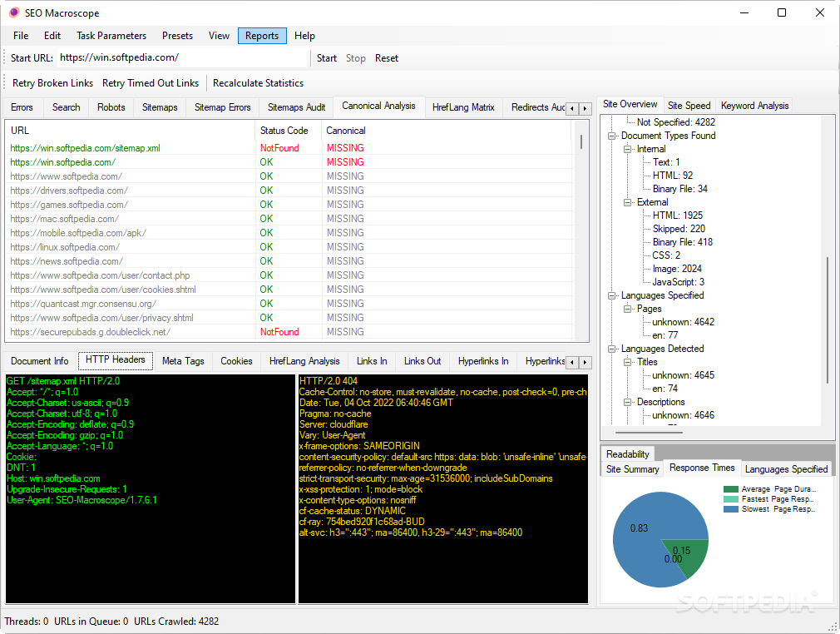Open the HrefLang Analysis tab
840x634 pixels.
304,361
